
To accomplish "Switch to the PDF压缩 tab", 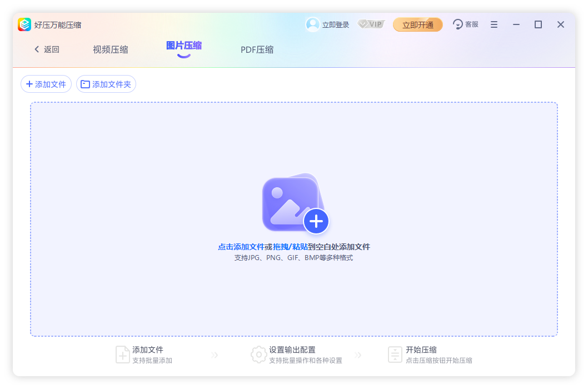I will pos(257,49).
